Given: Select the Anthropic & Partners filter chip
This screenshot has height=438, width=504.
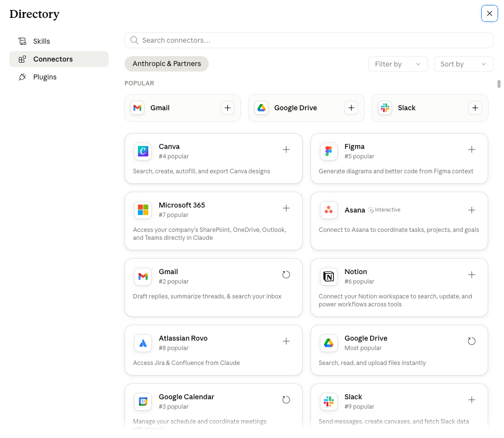Looking at the screenshot, I should point(167,64).
